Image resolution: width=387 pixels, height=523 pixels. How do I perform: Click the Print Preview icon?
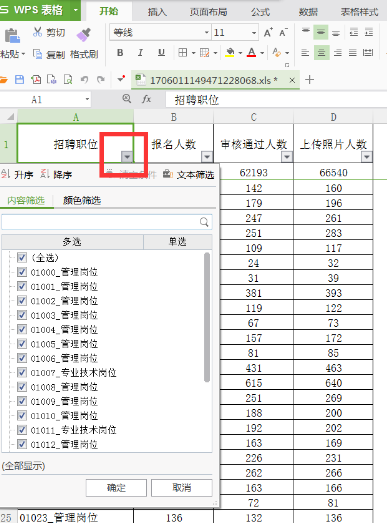(68, 80)
